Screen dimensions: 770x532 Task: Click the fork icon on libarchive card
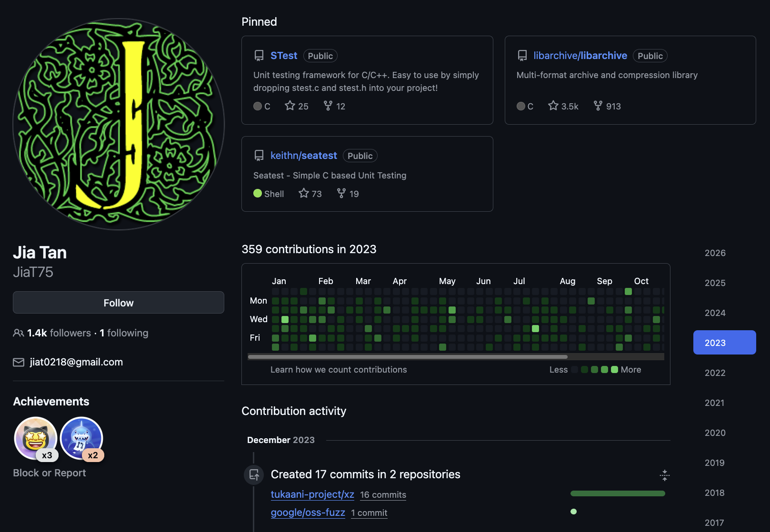tap(598, 106)
